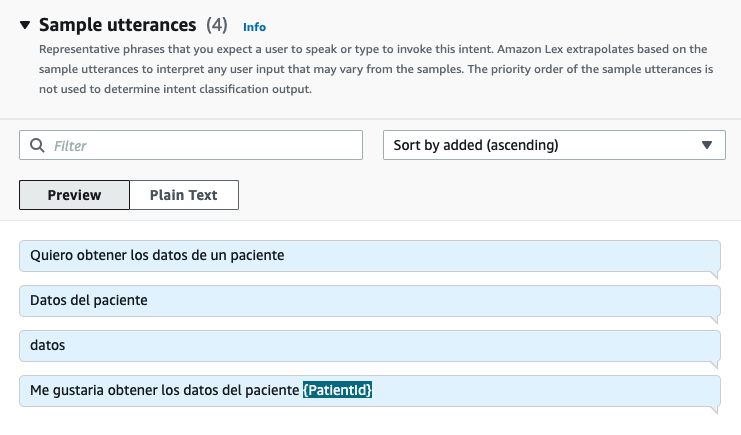Open the Info link beside Sample utterances

(x=254, y=27)
